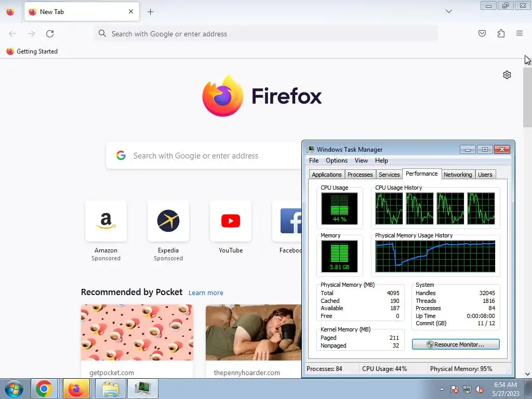
Task: Select the Performance tab
Action: 422,174
